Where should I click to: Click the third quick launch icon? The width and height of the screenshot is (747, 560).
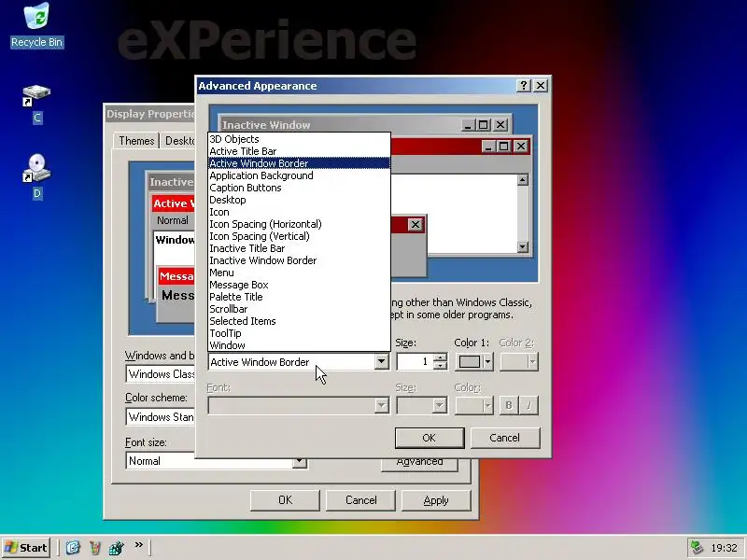tap(116, 548)
